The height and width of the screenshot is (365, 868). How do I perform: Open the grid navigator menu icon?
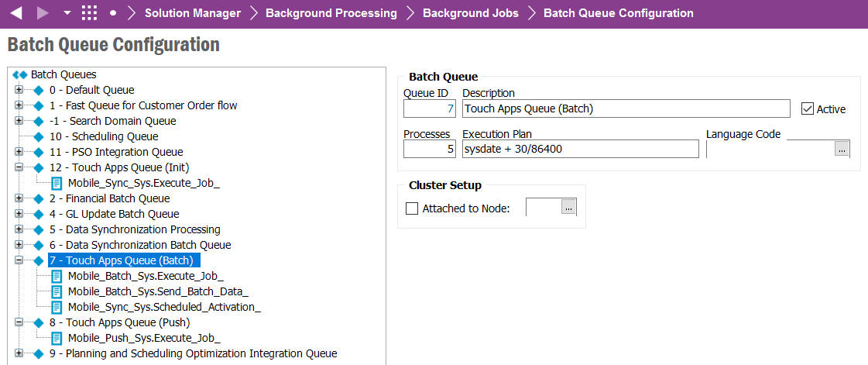90,13
